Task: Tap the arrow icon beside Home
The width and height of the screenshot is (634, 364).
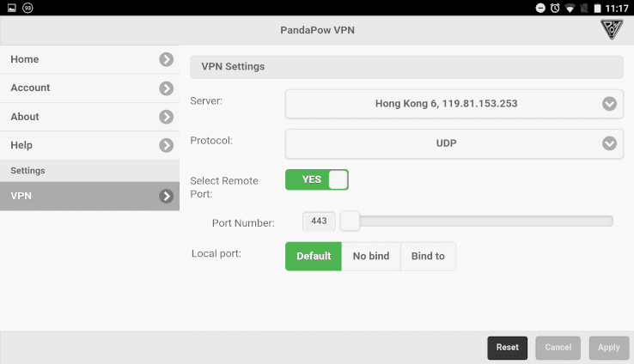Action: point(167,59)
